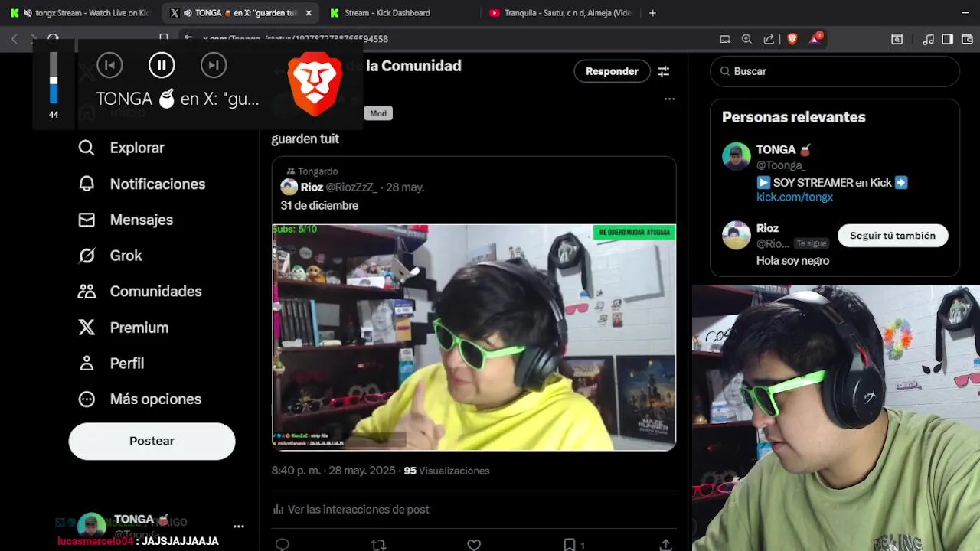The height and width of the screenshot is (551, 980).
Task: Click the share page icon in address bar
Action: pos(769,39)
